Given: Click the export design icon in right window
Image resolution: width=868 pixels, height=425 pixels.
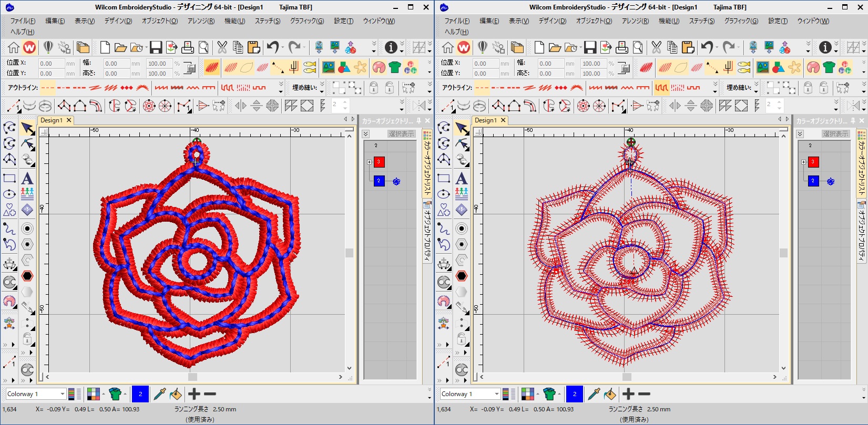Looking at the screenshot, I should pos(606,48).
